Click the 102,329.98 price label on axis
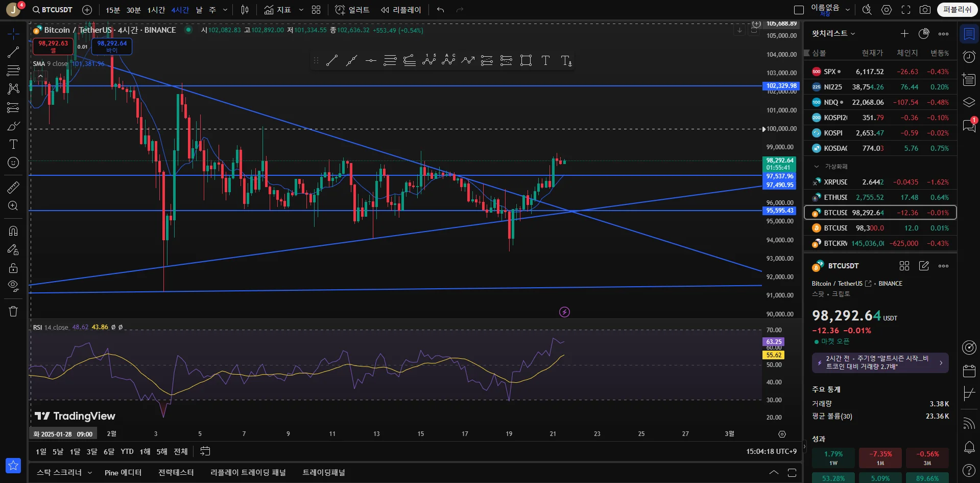The height and width of the screenshot is (483, 980). tap(781, 86)
